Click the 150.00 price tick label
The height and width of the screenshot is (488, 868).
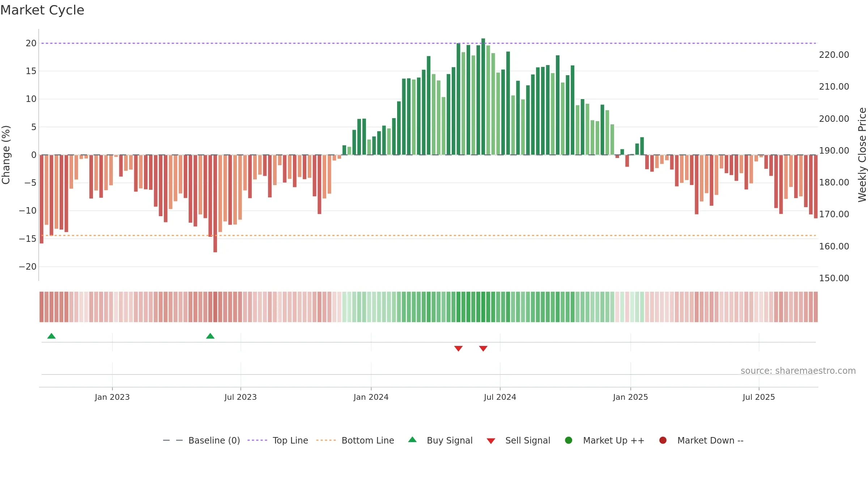(834, 278)
